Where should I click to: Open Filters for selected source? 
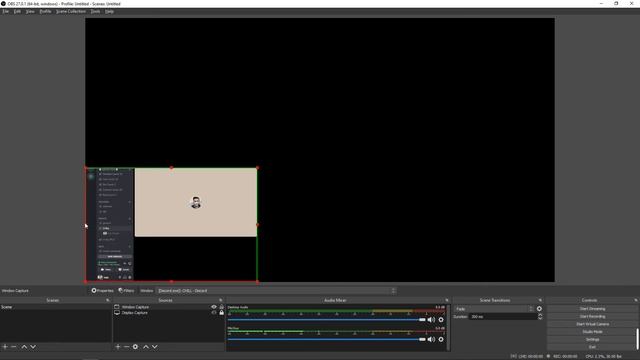tap(127, 291)
